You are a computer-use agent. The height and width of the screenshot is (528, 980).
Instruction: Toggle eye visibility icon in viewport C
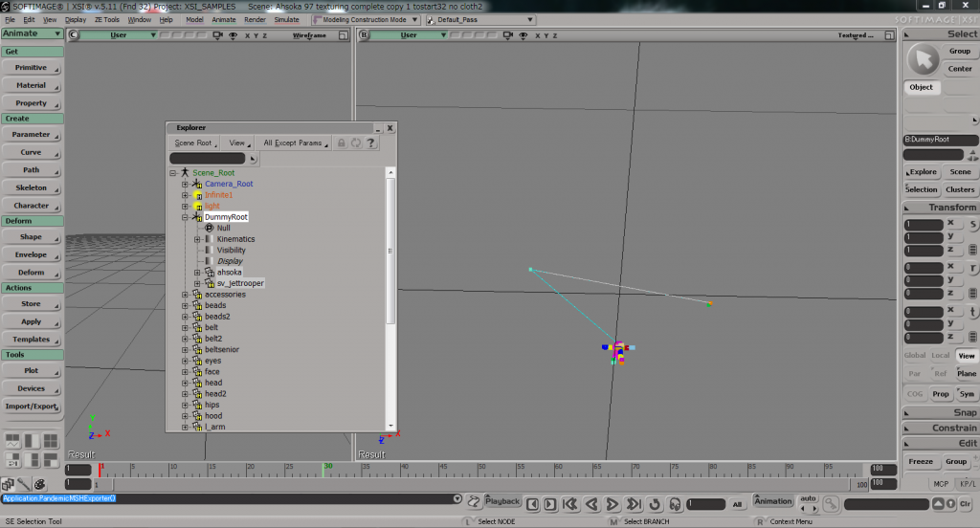(x=233, y=35)
